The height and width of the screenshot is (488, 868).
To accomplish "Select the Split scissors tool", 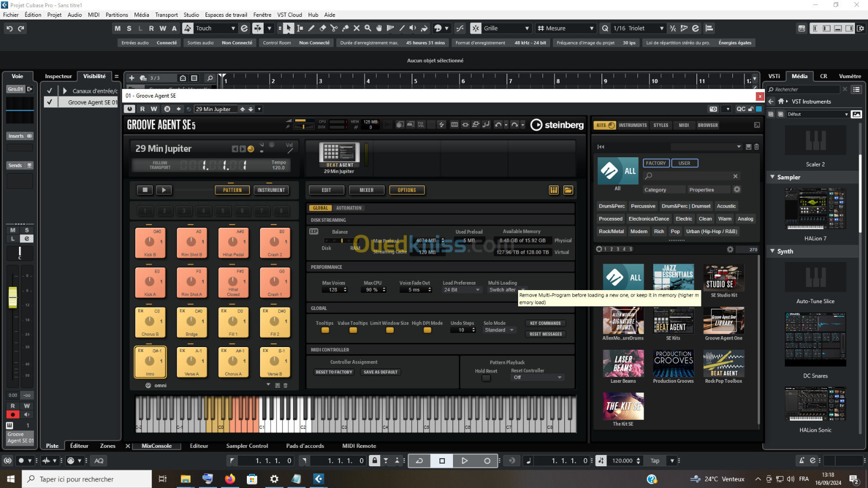I will click(x=334, y=28).
